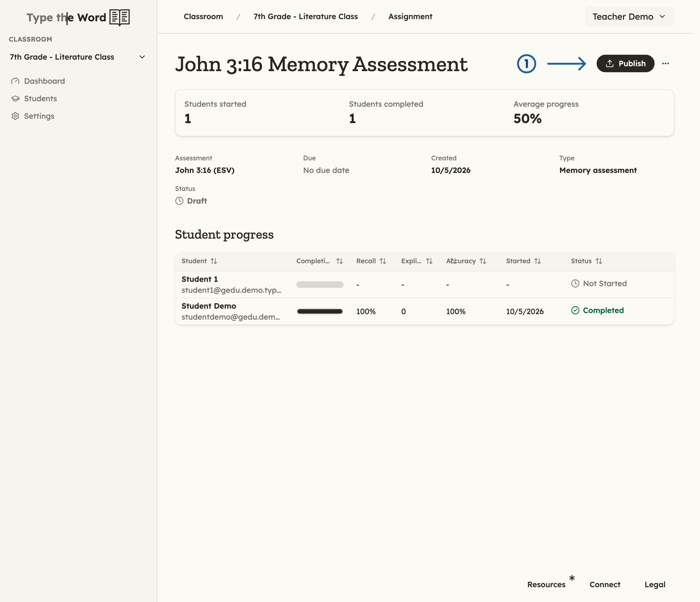Click the Memory assessment type value
This screenshot has width=700, height=602.
[x=598, y=170]
